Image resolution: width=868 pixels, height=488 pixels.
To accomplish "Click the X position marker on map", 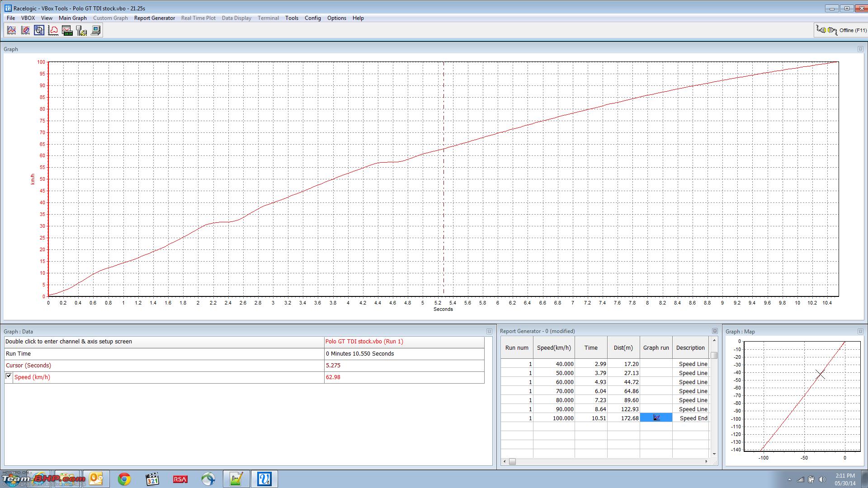I will tap(820, 375).
